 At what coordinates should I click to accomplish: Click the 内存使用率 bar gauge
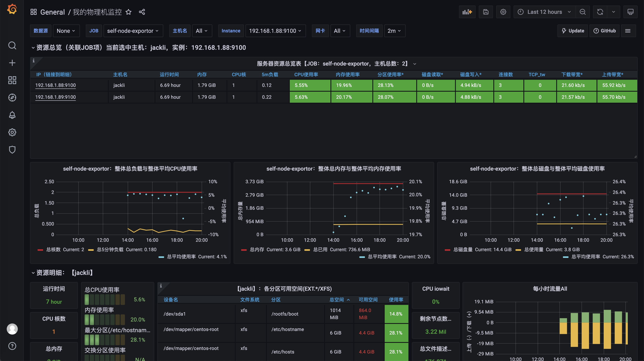click(x=105, y=320)
